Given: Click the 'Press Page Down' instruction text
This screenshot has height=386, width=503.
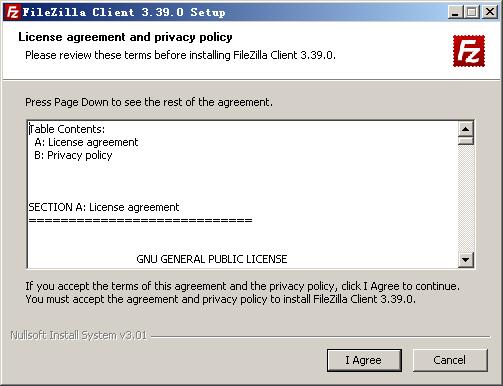Looking at the screenshot, I should pos(149,102).
